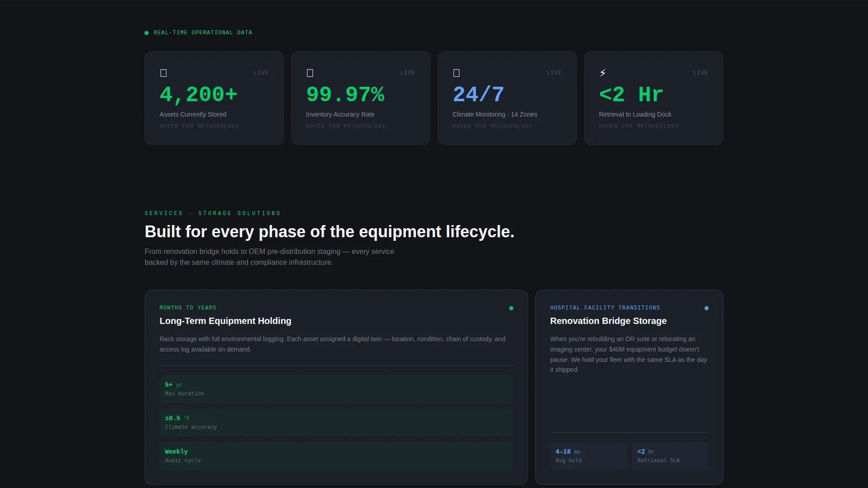The width and height of the screenshot is (868, 488).
Task: Click the 99.97% accuracy value
Action: click(345, 95)
